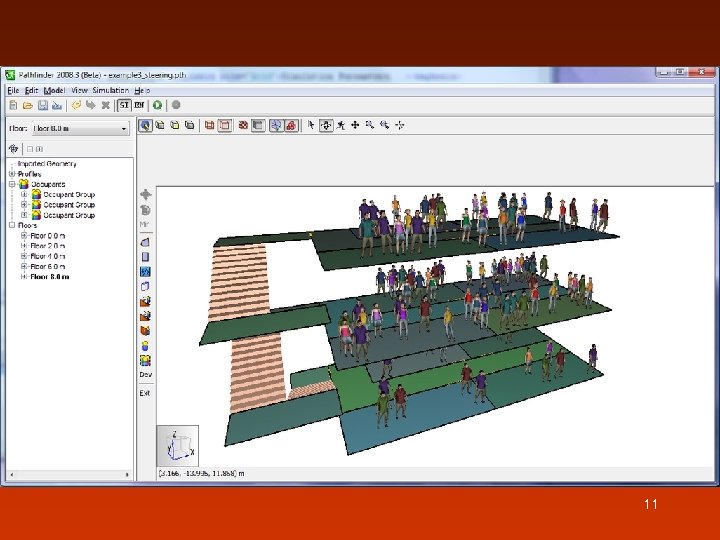
Task: Save the model using the floppy disk icon
Action: (43, 106)
